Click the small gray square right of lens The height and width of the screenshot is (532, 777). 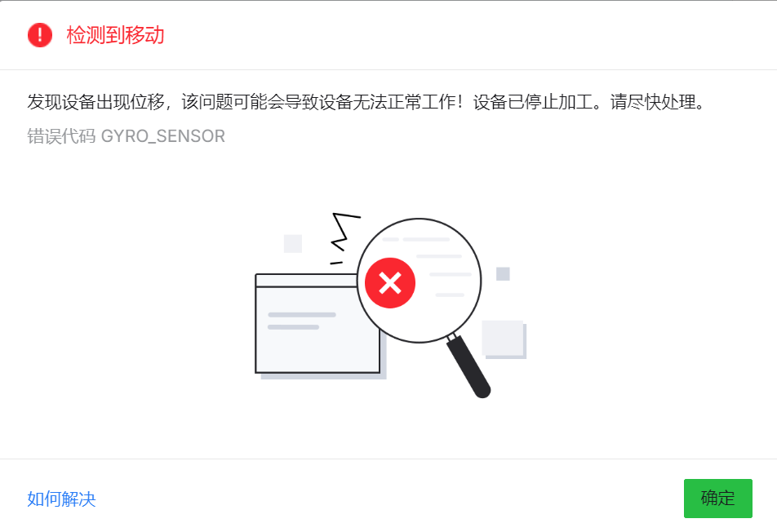click(x=503, y=274)
